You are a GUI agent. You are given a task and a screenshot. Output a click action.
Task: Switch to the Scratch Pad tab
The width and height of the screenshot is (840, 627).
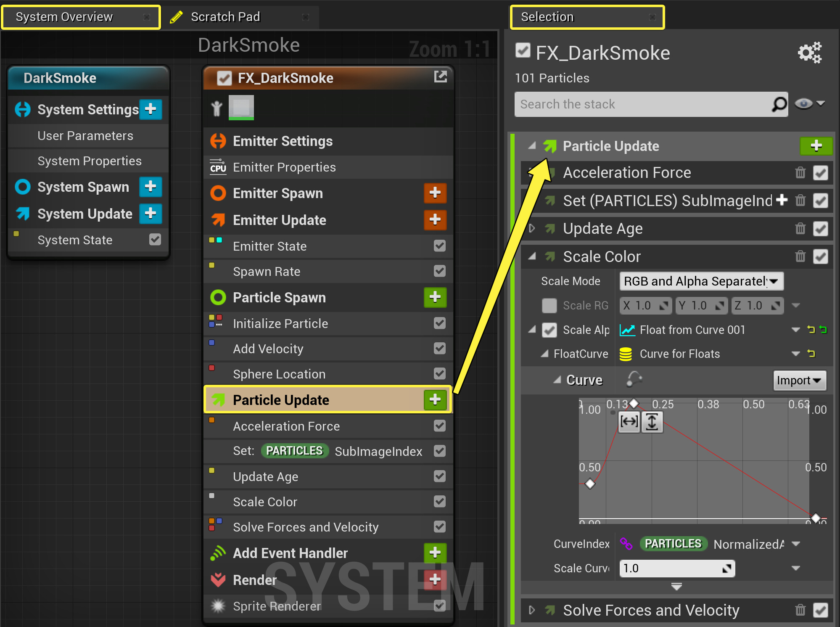[225, 17]
